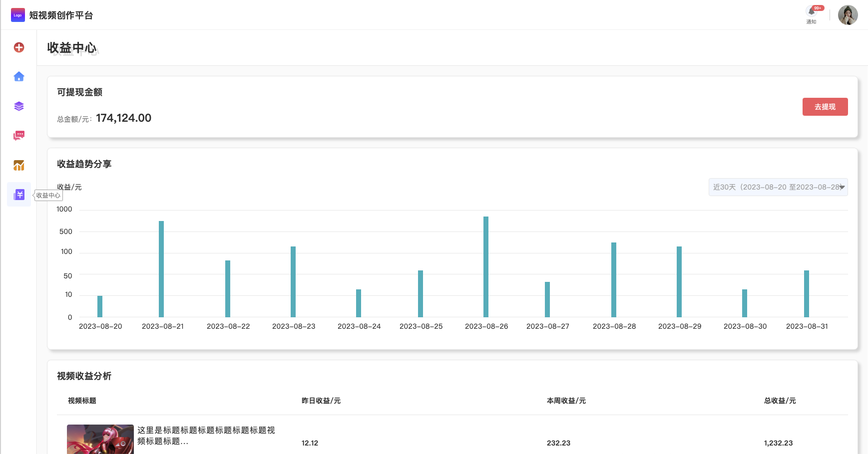Click the value 232.23 in table
This screenshot has height=454, width=868.
[x=558, y=443]
